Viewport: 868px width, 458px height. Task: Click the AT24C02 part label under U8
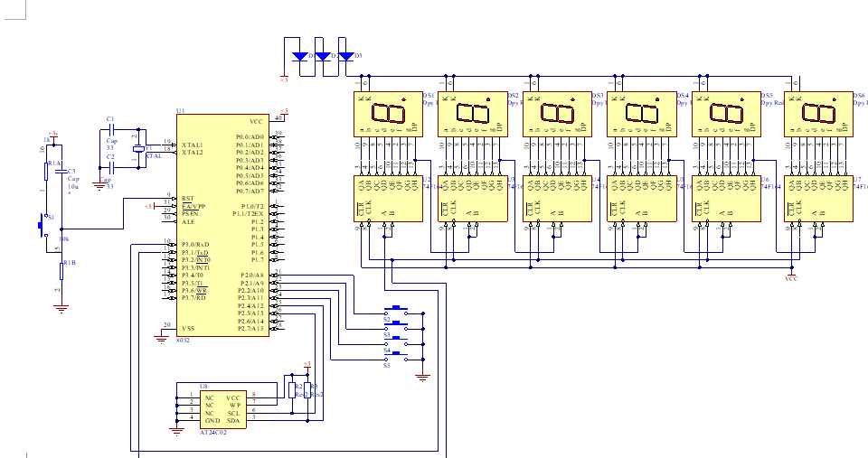[213, 433]
